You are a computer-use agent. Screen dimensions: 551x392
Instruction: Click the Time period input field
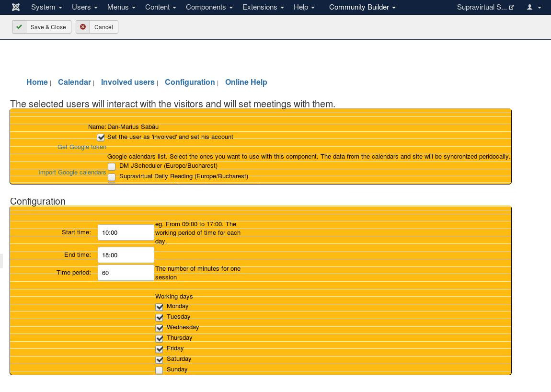pos(126,273)
